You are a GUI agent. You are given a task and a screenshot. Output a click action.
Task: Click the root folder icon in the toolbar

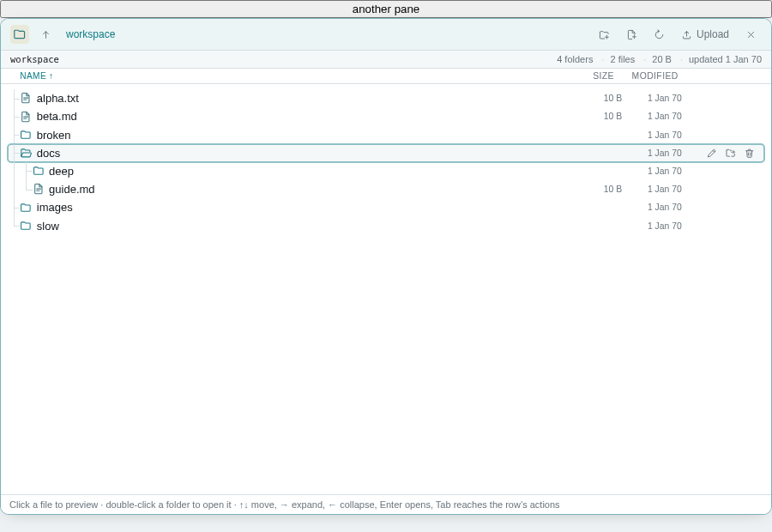pyautogui.click(x=20, y=34)
